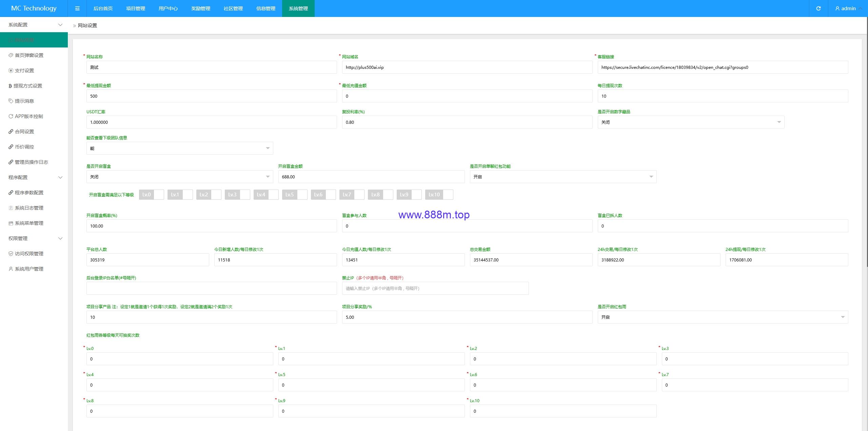Click the refresh icon in top bar
This screenshot has width=868, height=431.
pyautogui.click(x=818, y=8)
